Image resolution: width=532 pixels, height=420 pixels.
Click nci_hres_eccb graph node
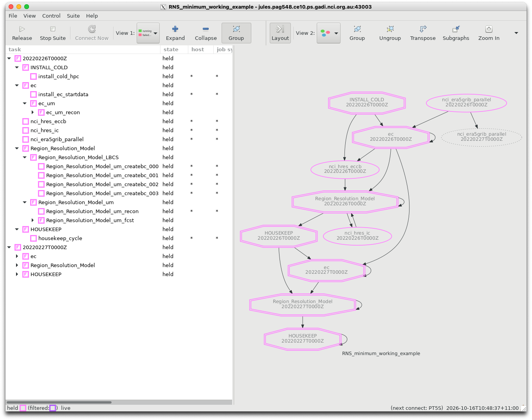345,169
